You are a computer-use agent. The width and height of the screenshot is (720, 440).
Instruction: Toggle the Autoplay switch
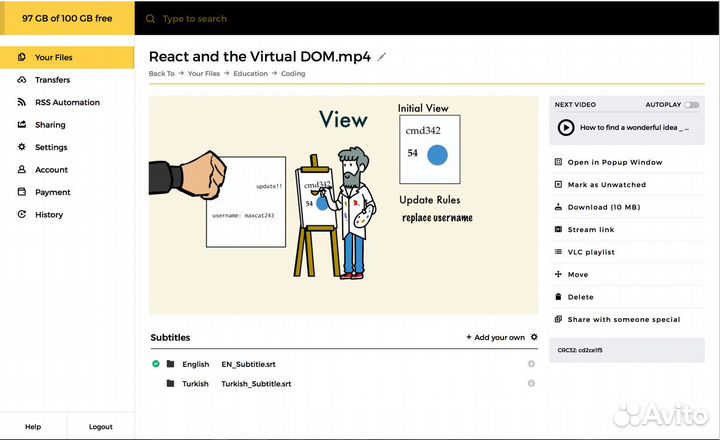692,104
